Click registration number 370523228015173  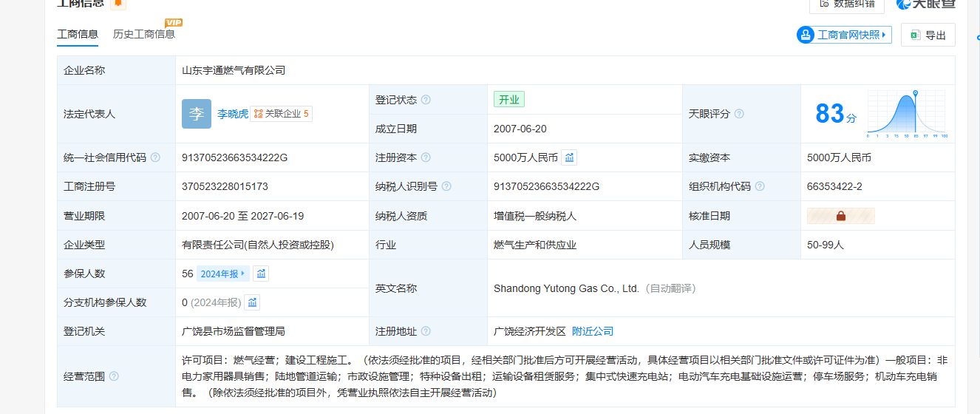(x=225, y=186)
